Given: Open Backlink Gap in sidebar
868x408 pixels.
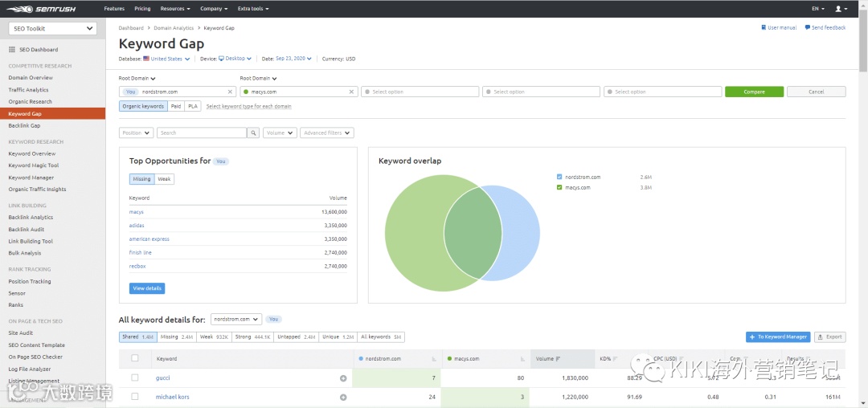Looking at the screenshot, I should pos(24,126).
